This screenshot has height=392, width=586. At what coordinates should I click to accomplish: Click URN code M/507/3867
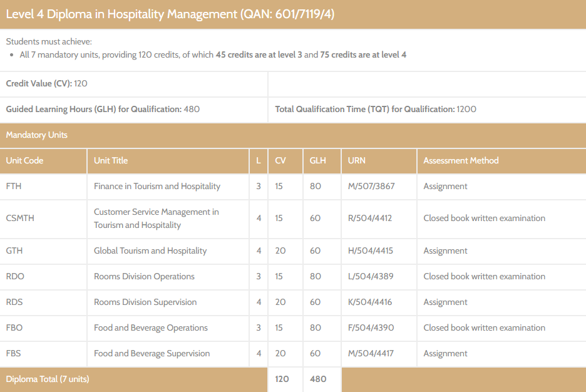pyautogui.click(x=371, y=187)
